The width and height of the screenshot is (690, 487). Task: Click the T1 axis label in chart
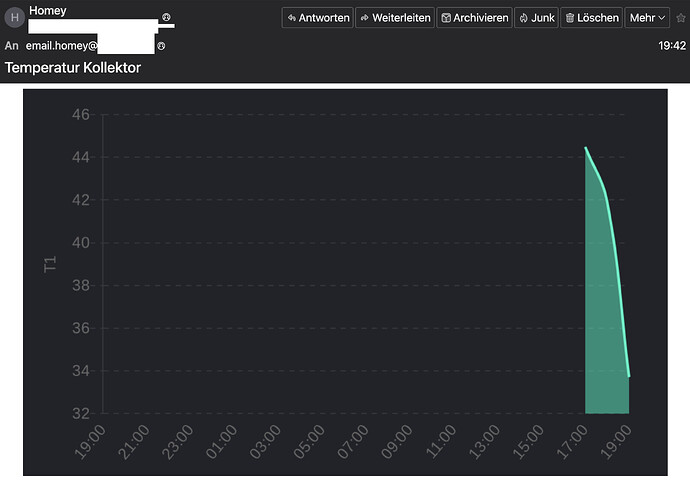pyautogui.click(x=50, y=264)
